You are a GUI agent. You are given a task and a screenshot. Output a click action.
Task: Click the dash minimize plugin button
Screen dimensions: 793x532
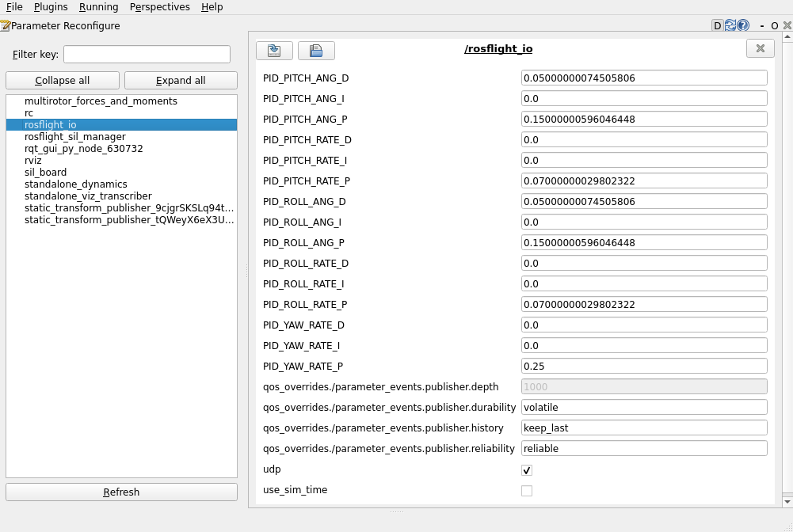pyautogui.click(x=761, y=25)
